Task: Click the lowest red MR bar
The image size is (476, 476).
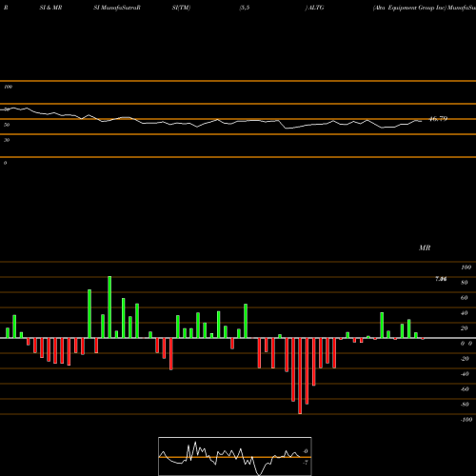Action: [300, 376]
